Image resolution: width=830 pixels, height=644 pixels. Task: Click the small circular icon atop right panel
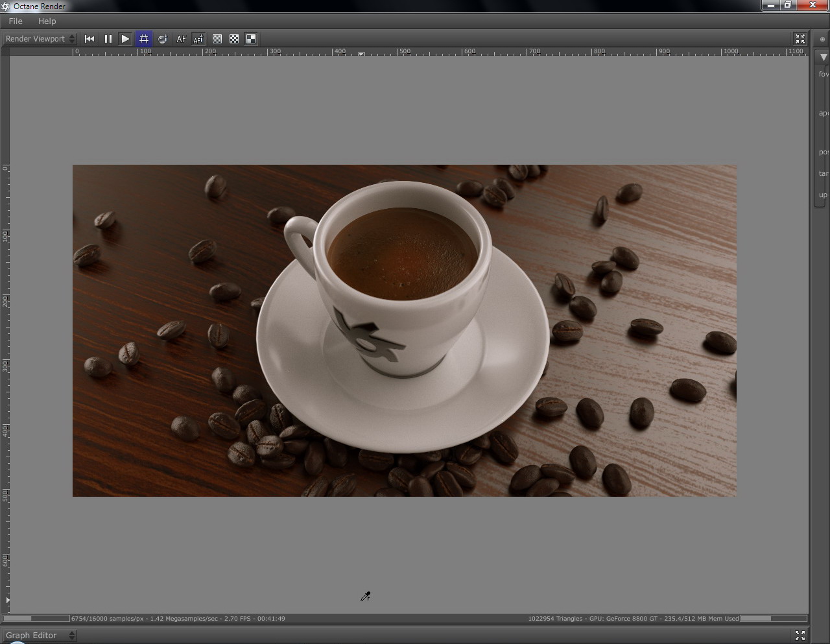tap(822, 39)
